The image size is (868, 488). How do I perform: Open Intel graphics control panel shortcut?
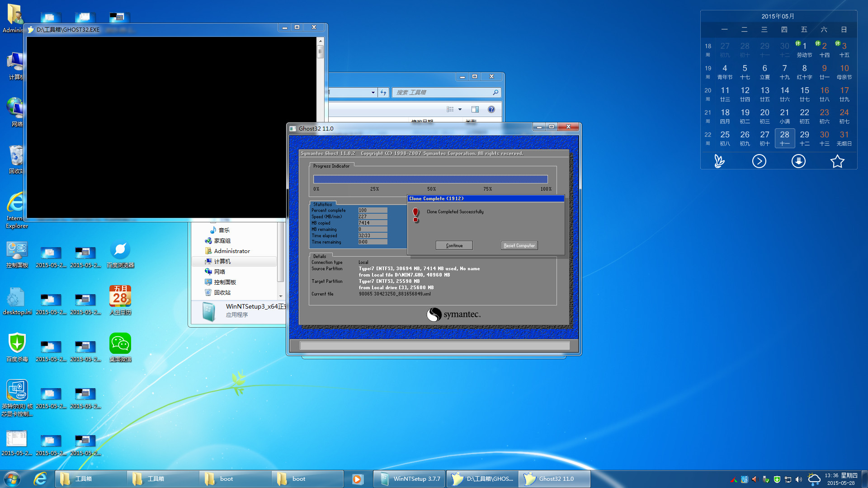pyautogui.click(x=17, y=398)
